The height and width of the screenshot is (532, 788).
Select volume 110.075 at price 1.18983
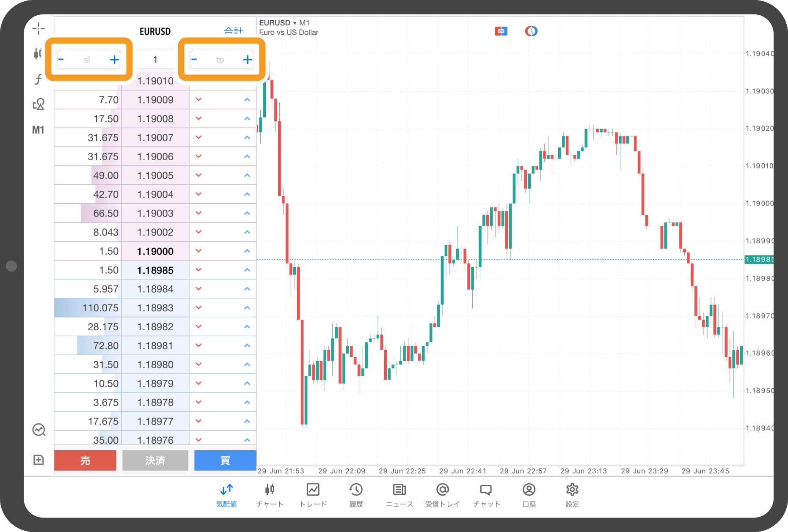pyautogui.click(x=100, y=308)
